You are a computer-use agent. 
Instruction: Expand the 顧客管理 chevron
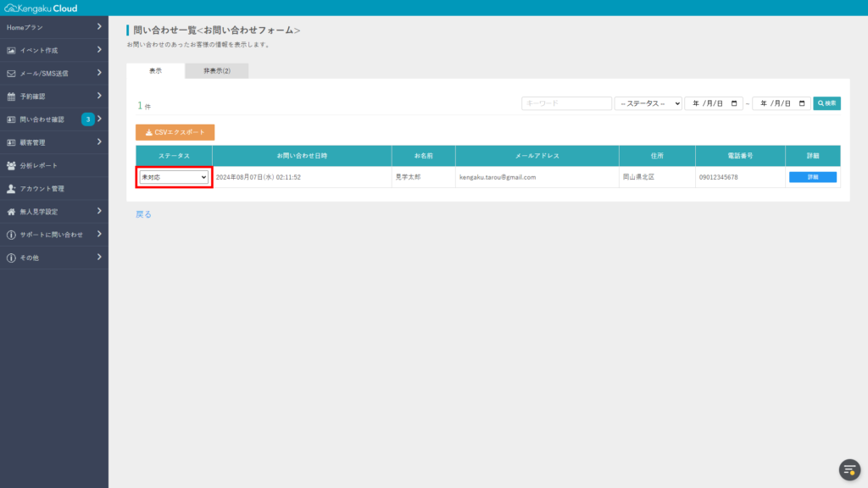click(x=99, y=141)
